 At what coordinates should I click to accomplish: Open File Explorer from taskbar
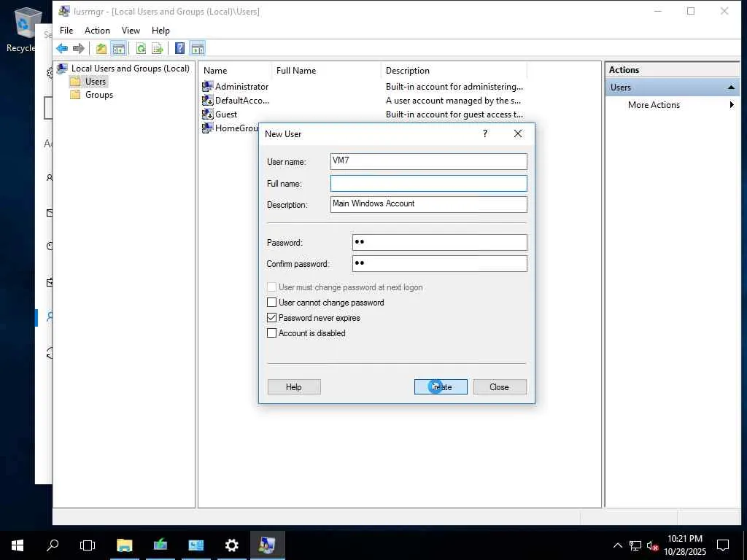[x=124, y=545]
